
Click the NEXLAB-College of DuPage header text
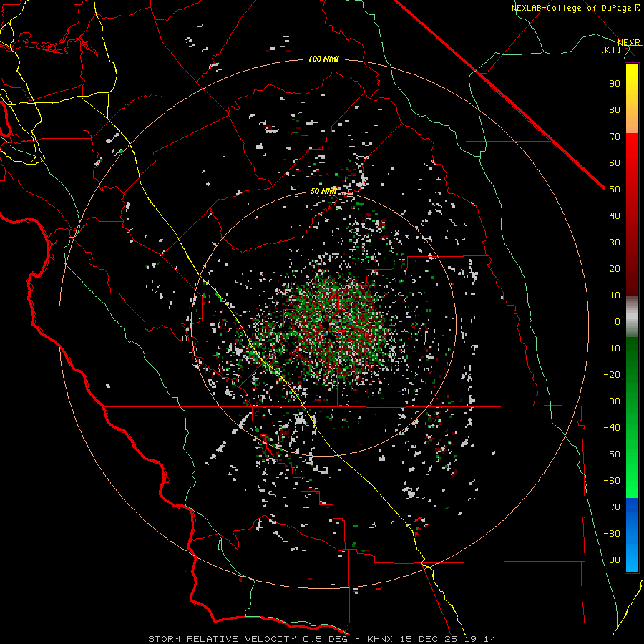[571, 8]
